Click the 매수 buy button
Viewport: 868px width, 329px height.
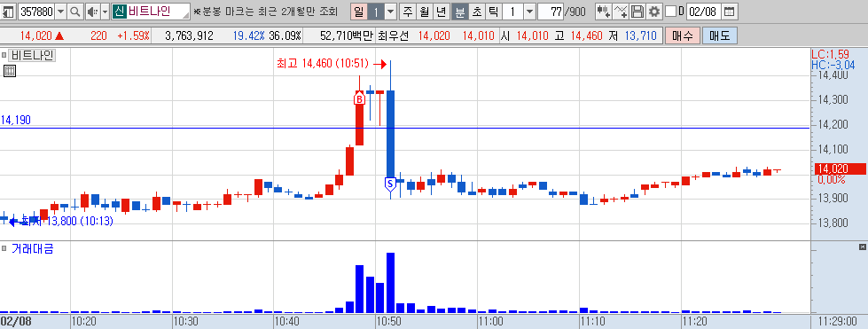pos(683,36)
